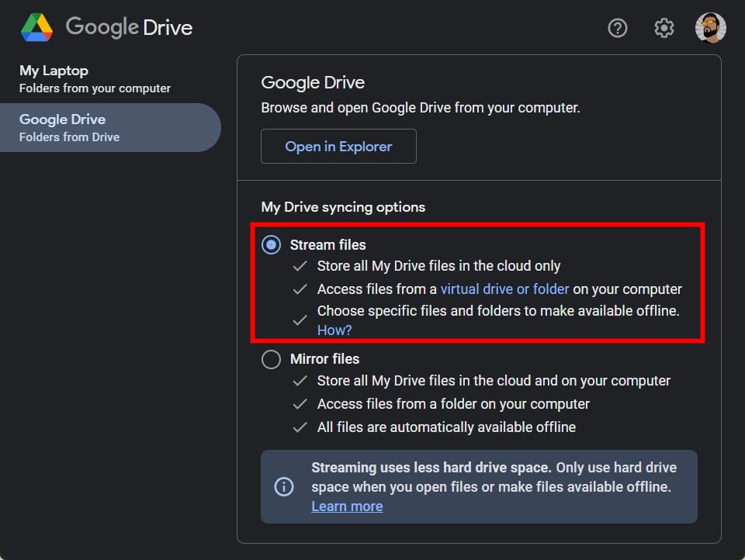745x560 pixels.
Task: Click the 'How?' link
Action: click(x=334, y=330)
